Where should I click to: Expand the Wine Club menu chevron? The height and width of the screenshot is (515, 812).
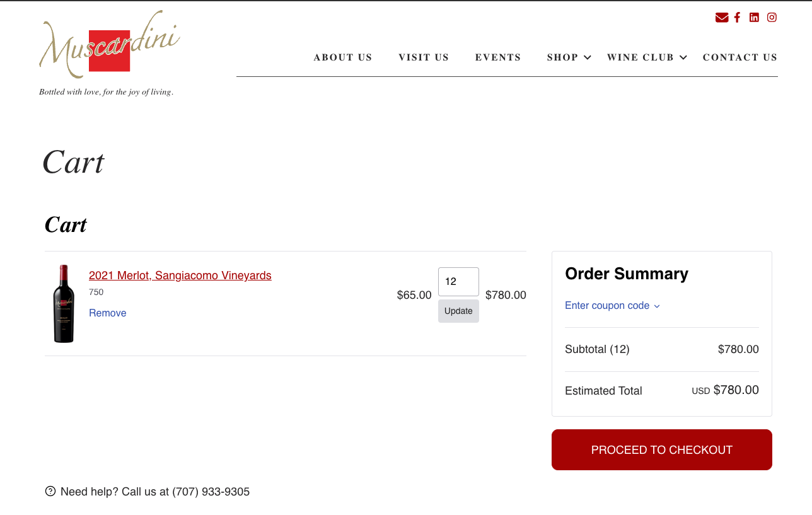tap(683, 57)
